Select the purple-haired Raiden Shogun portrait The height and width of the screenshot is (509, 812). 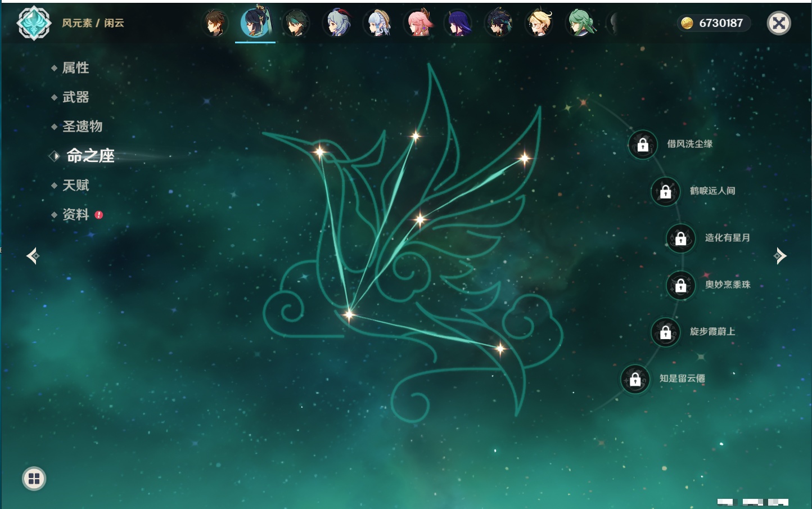click(458, 23)
